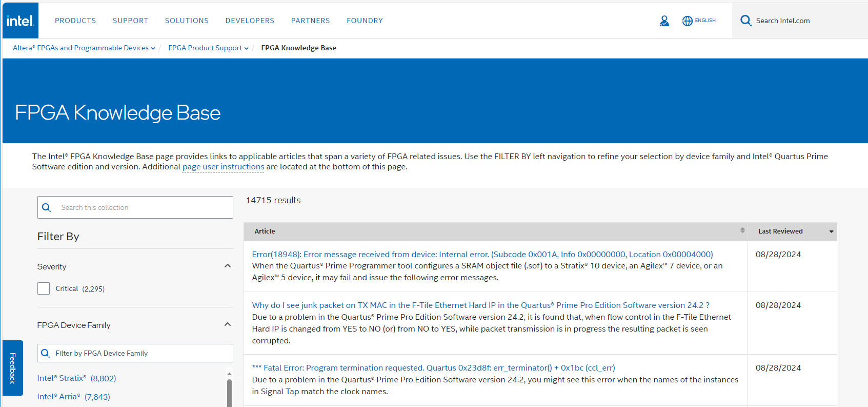Open the Feedback side tab
This screenshot has width=868, height=407.
click(13, 368)
